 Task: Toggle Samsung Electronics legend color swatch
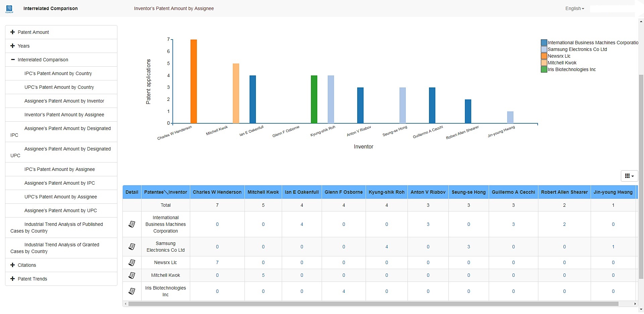coord(544,49)
